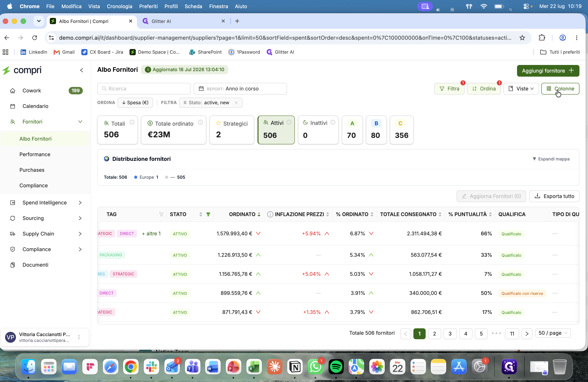Remove the Stato filter chip
588x382 pixels.
[236, 103]
